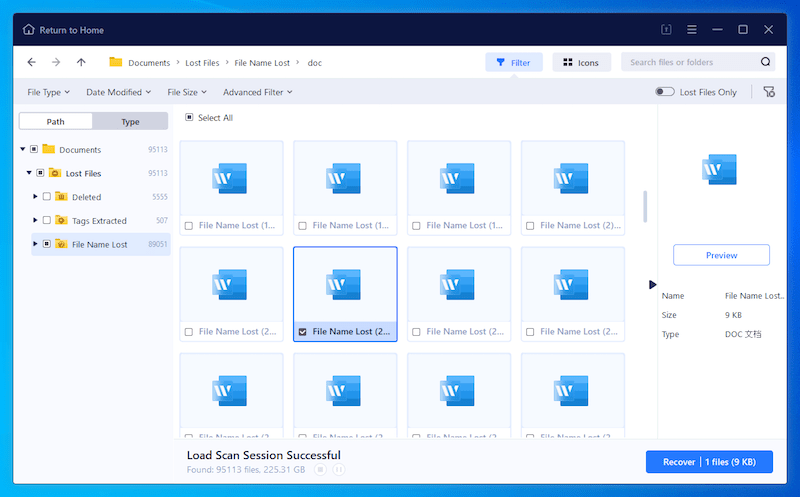800x497 pixels.
Task: Click the Tags Extracted folder icon
Action: (61, 220)
